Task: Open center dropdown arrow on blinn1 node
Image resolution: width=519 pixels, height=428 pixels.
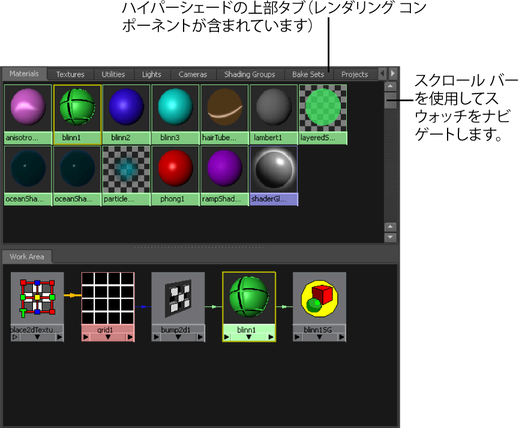Action: pyautogui.click(x=249, y=337)
